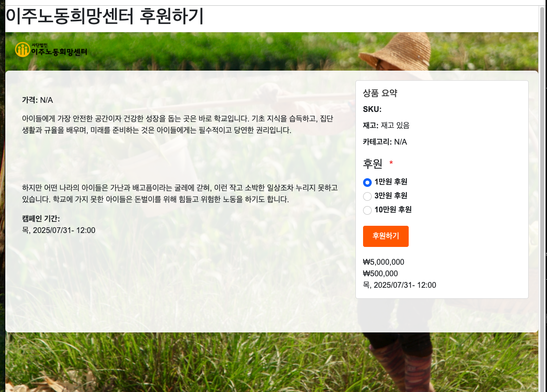
Task: Click the 캠페인 기간 label
Action: click(x=41, y=219)
